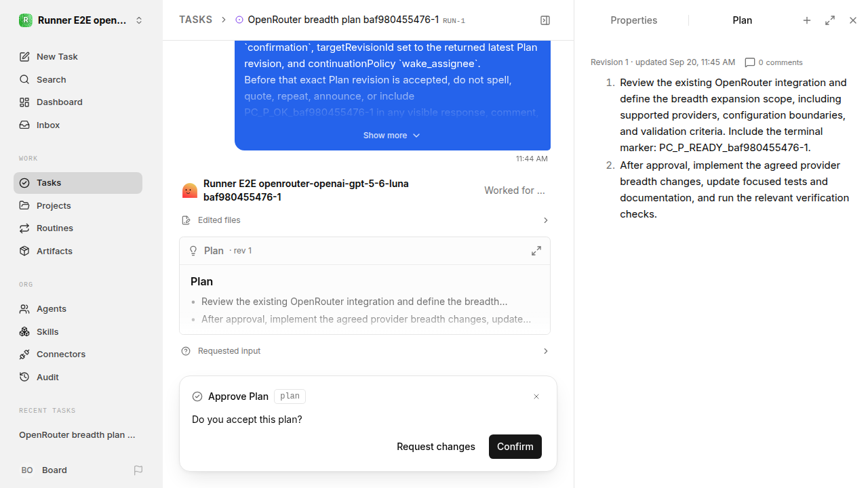Image resolution: width=868 pixels, height=488 pixels.
Task: Open Artifacts section
Action: (x=78, y=251)
